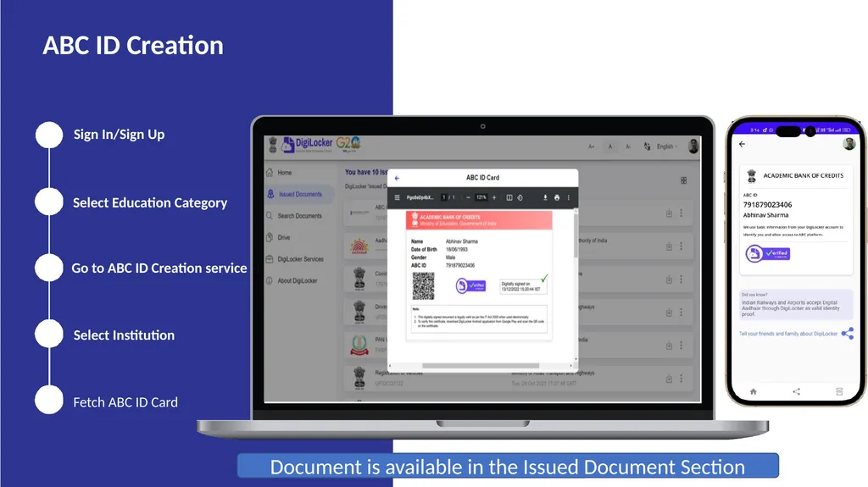Click the language translate icon
The height and width of the screenshot is (487, 868).
point(647,147)
